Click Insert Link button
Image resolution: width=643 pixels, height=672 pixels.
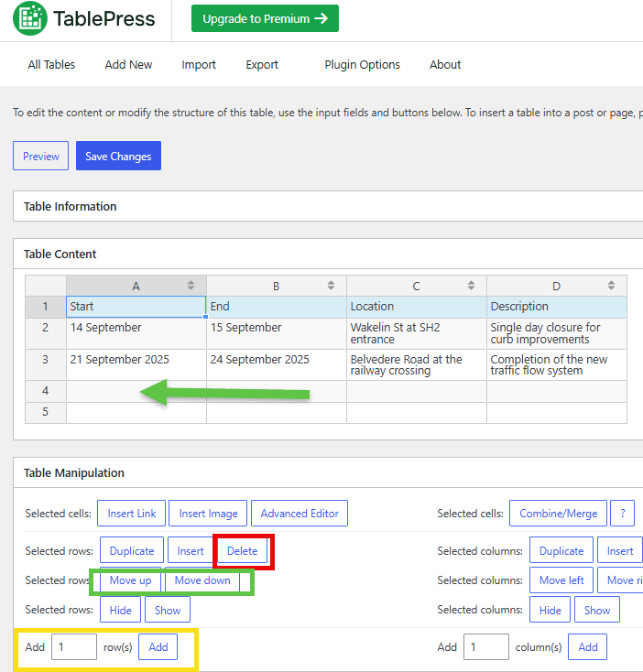(x=131, y=513)
